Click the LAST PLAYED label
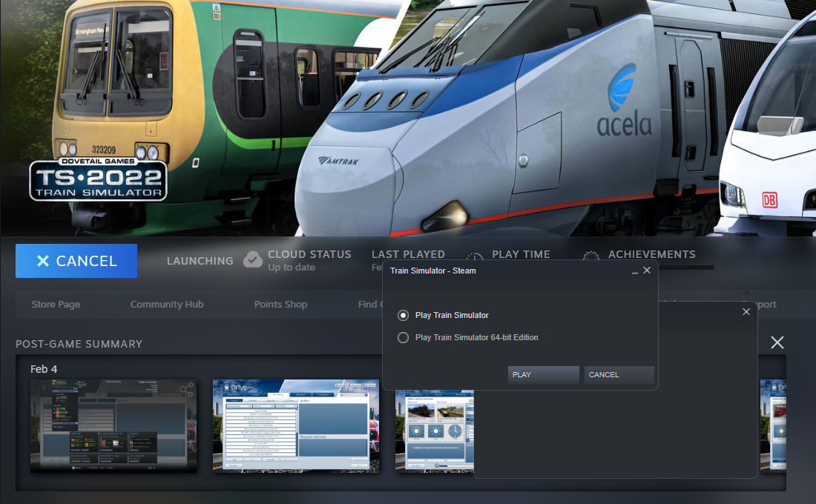 408,254
